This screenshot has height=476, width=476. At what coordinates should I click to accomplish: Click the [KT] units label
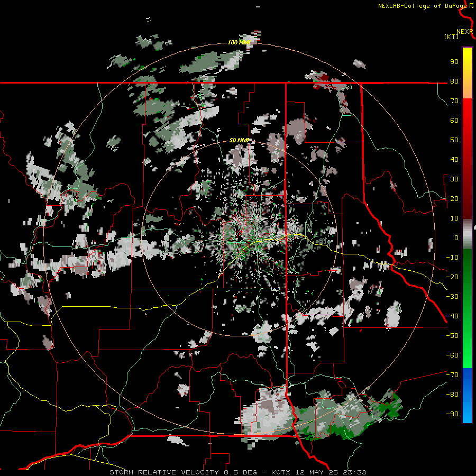451,36
